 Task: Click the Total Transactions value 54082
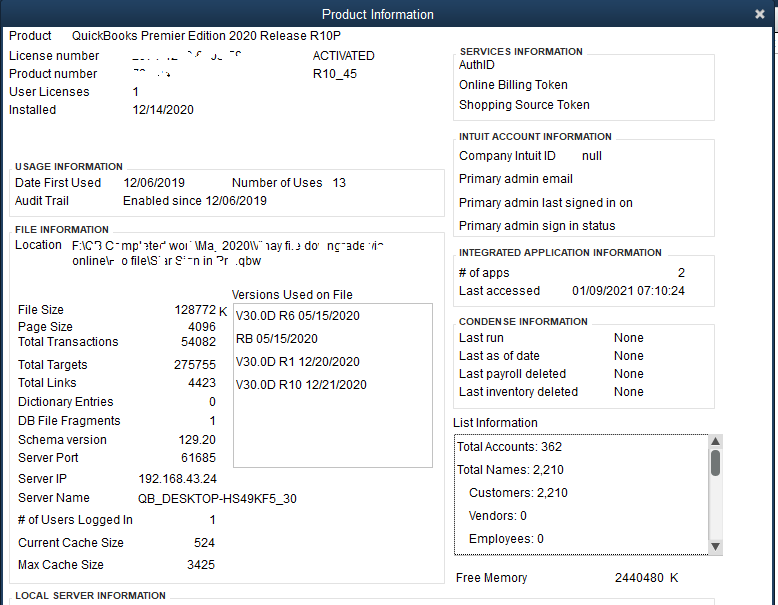point(198,341)
